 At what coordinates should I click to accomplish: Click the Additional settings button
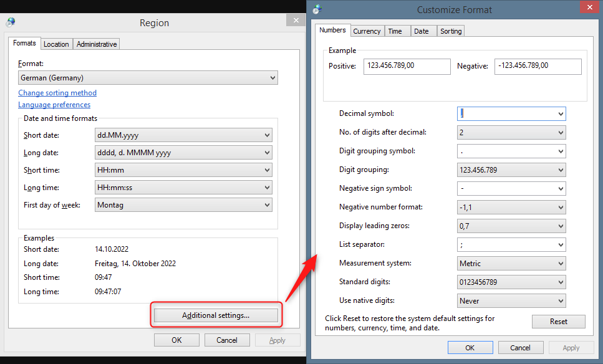point(216,315)
